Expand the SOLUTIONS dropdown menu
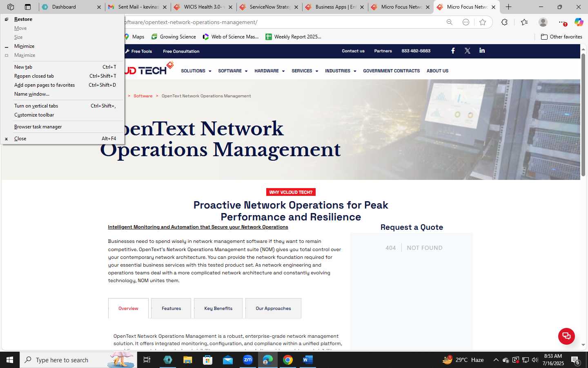 tap(196, 71)
